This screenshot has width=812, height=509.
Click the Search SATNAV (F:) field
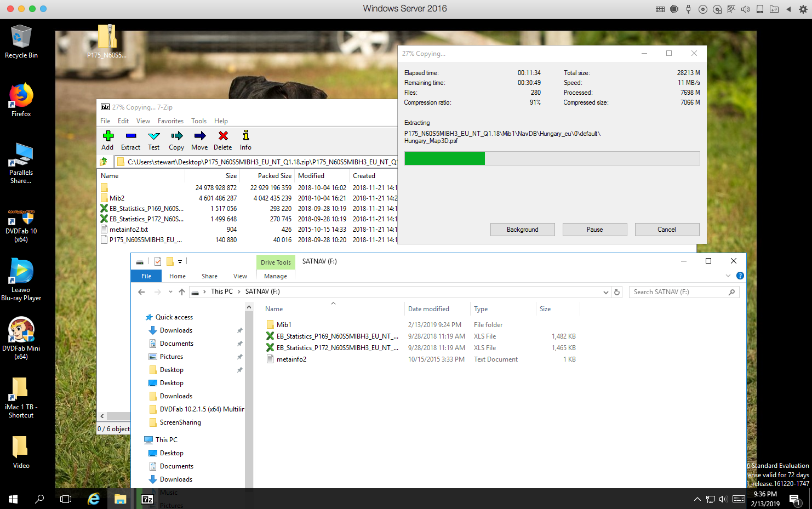pyautogui.click(x=679, y=292)
